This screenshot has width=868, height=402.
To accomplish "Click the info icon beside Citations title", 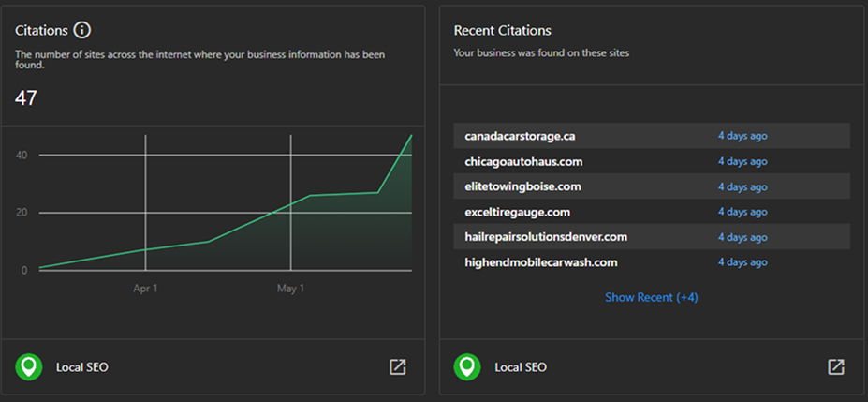I will pyautogui.click(x=82, y=30).
